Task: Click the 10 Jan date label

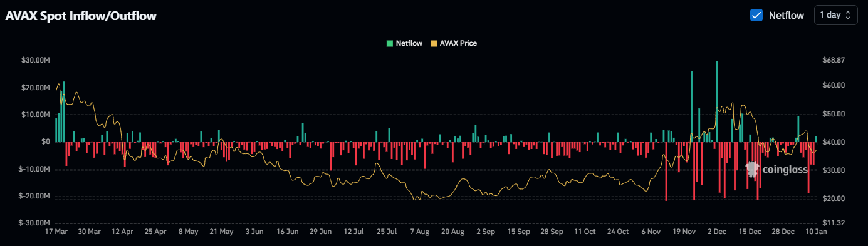Action: pyautogui.click(x=815, y=232)
